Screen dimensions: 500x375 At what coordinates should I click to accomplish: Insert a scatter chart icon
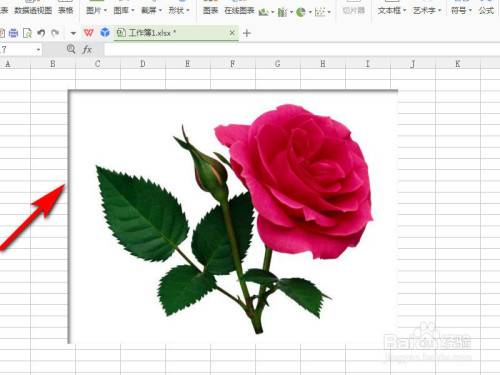pyautogui.click(x=320, y=12)
